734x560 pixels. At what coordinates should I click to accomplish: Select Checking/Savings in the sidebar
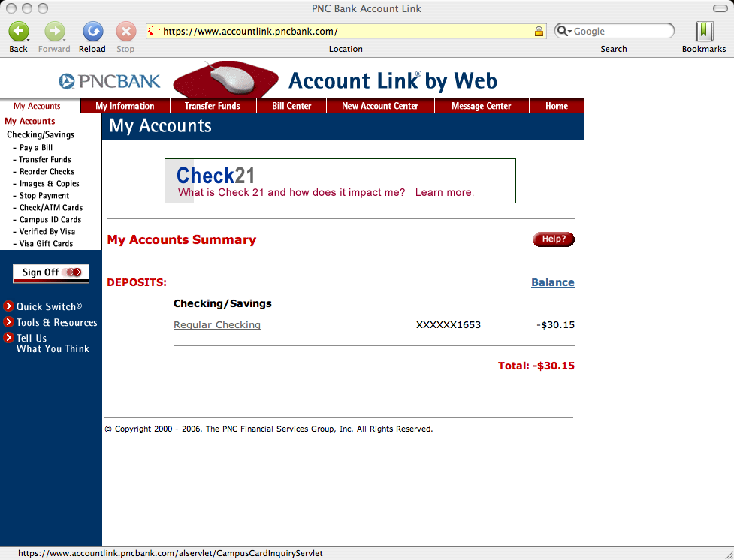tap(41, 134)
